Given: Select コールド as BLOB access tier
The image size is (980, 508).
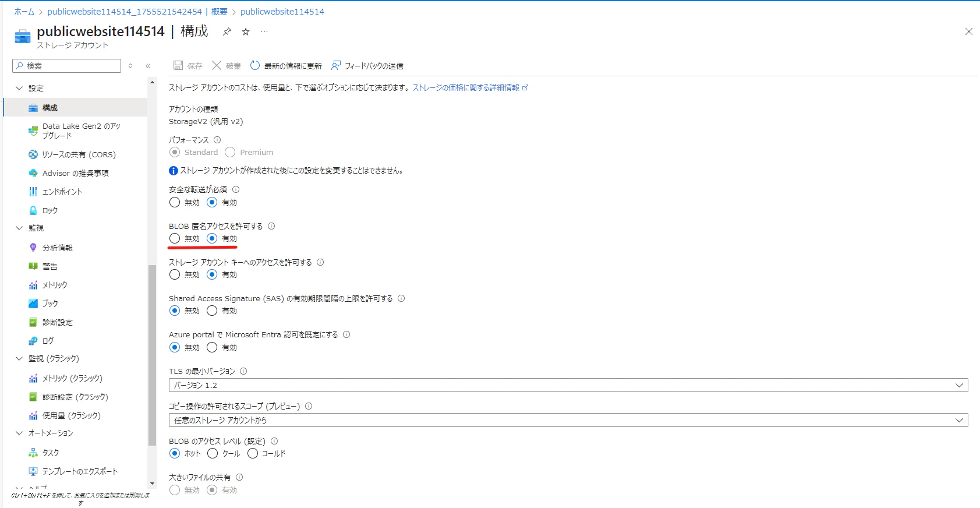Looking at the screenshot, I should point(253,453).
